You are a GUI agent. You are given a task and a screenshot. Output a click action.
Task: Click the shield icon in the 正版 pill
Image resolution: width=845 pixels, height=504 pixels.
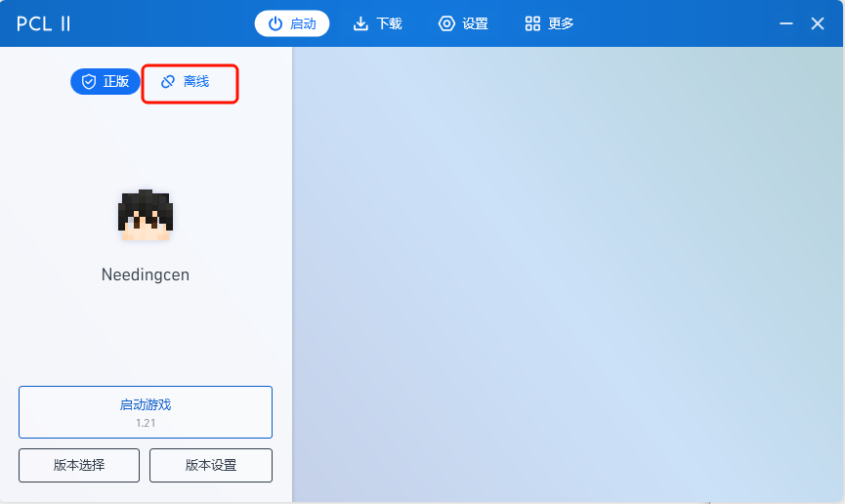click(x=89, y=82)
